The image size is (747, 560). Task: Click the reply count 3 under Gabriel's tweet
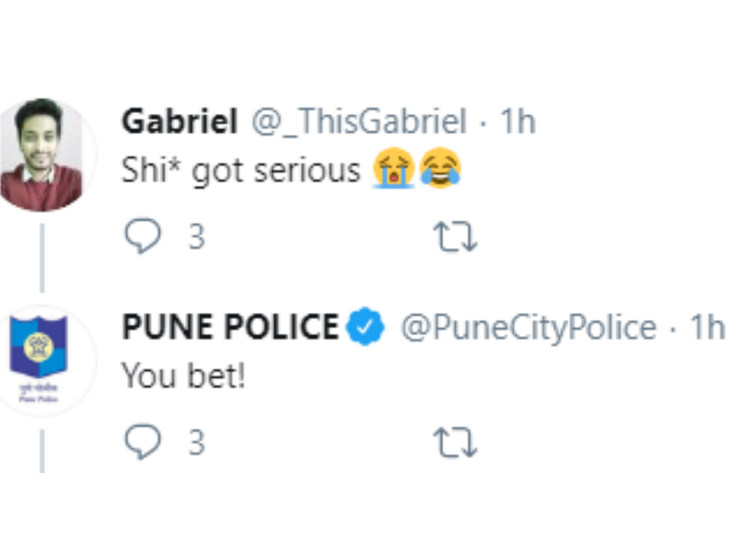pos(197,238)
